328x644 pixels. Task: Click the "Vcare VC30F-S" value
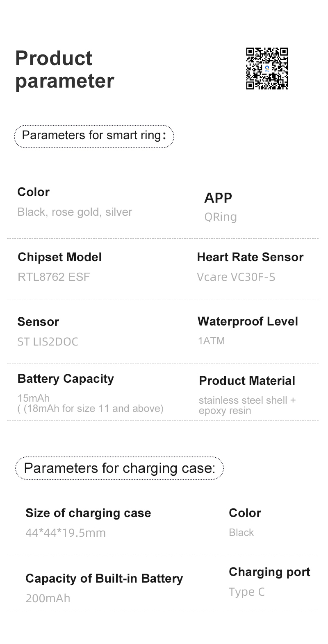236,277
